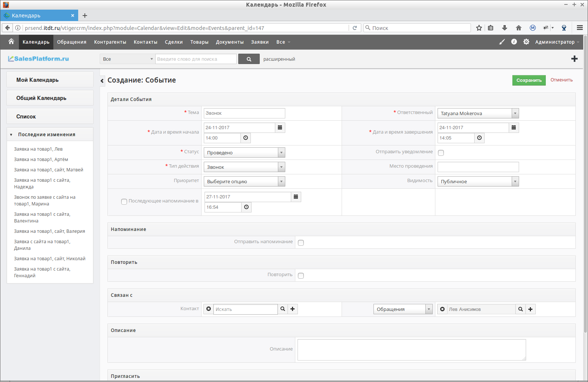The image size is (588, 382).
Task: Enable Отправить уведомление checkbox
Action: [441, 153]
